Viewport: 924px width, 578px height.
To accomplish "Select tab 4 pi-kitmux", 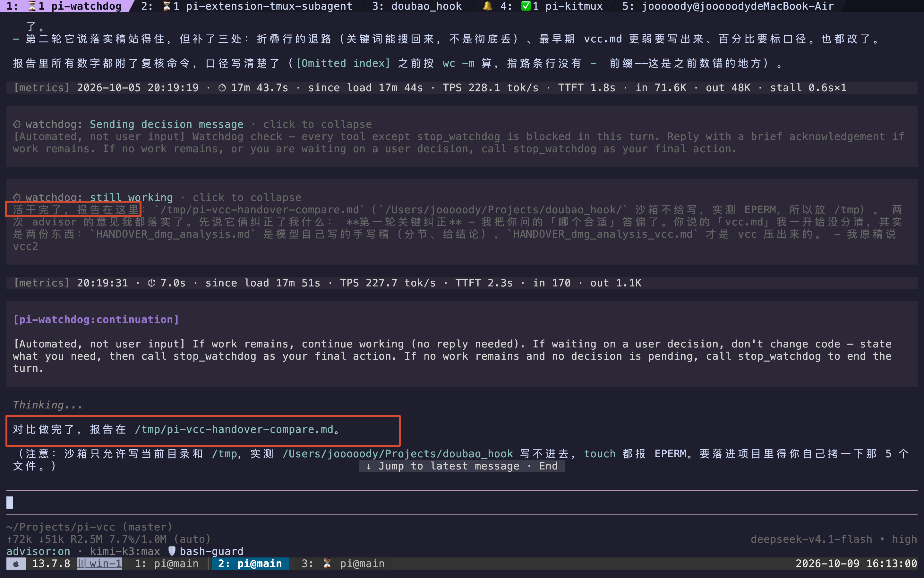I will 551,6.
